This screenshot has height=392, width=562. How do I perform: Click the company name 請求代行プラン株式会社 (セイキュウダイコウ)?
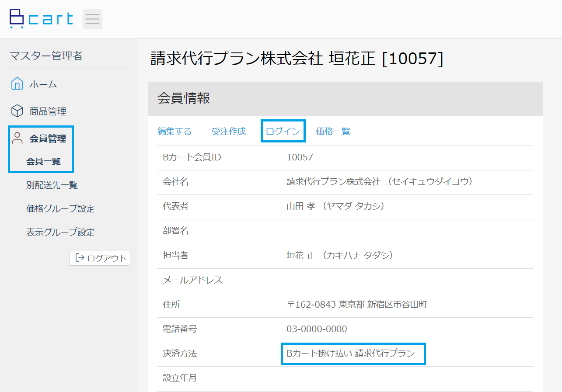point(380,182)
